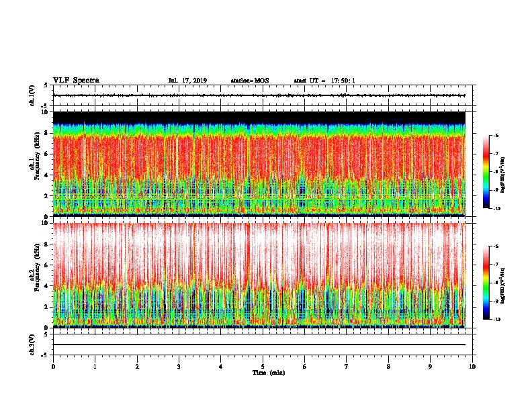
Task: Click time-axis tick label "2"
Action: (137, 367)
